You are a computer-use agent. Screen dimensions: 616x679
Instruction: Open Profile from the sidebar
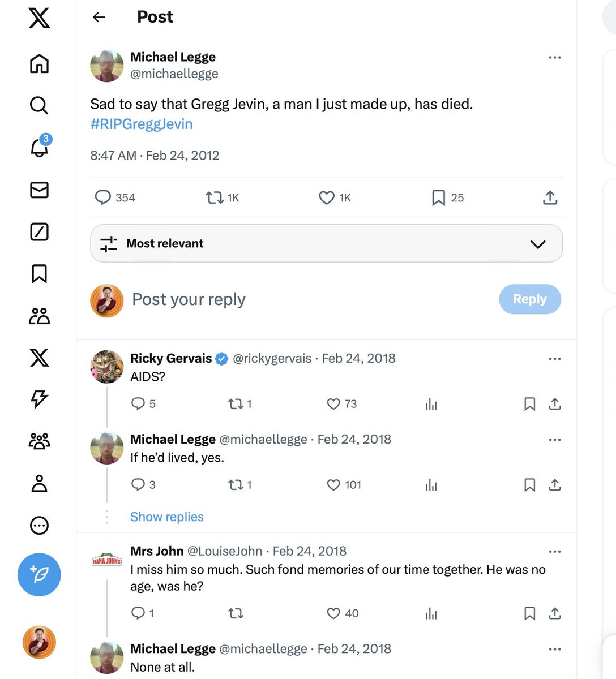[39, 483]
